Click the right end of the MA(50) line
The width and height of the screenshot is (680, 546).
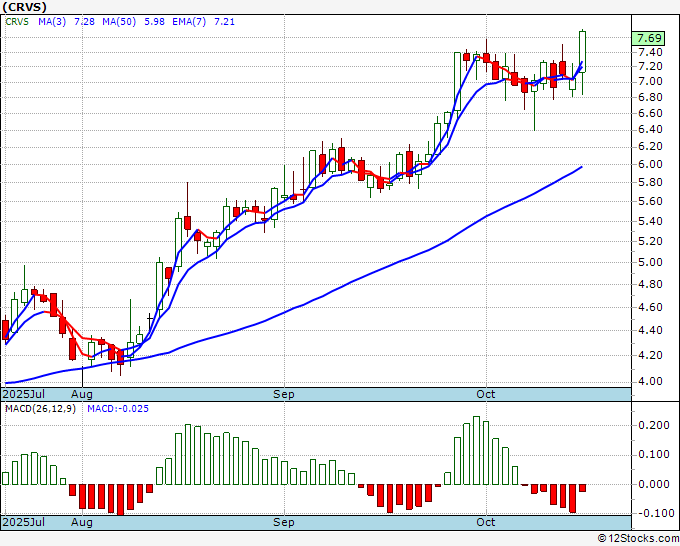(582, 167)
